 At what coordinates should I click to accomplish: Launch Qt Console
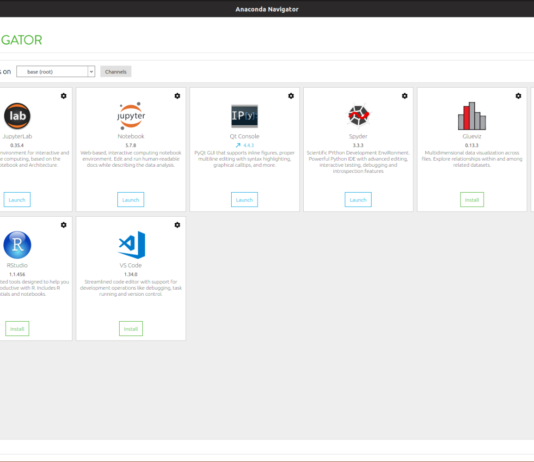point(245,200)
